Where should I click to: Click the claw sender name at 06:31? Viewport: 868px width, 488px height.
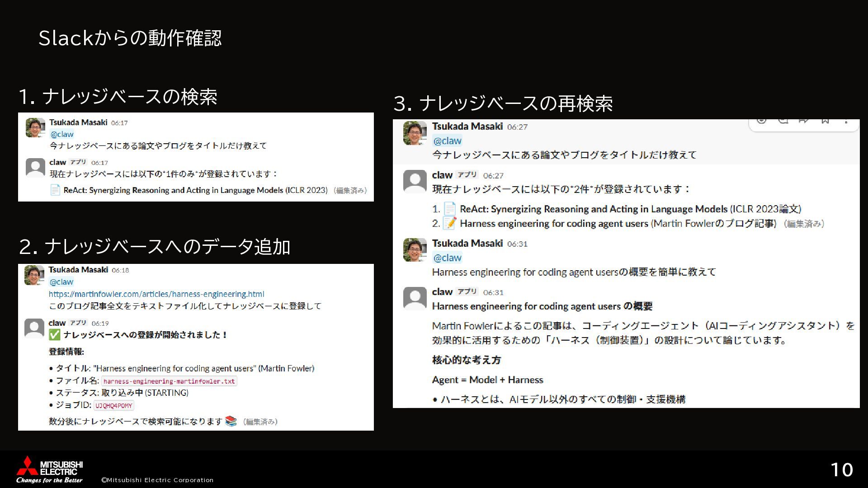(442, 292)
